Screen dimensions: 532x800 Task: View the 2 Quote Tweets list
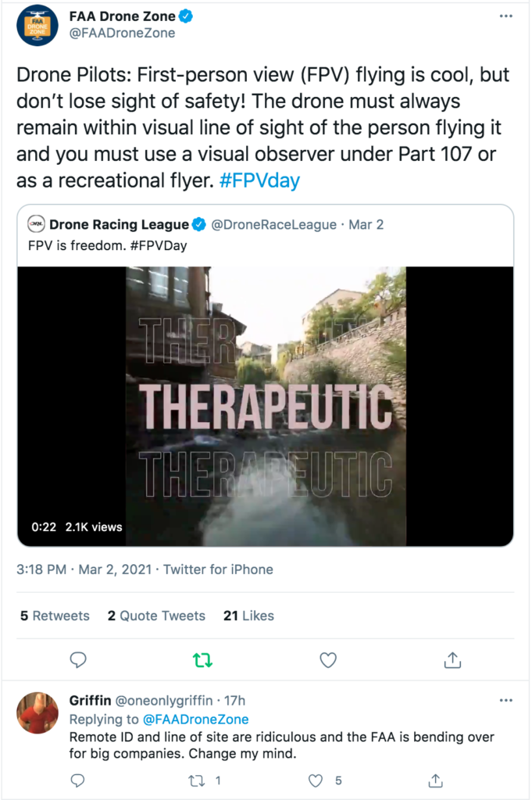[x=156, y=616]
